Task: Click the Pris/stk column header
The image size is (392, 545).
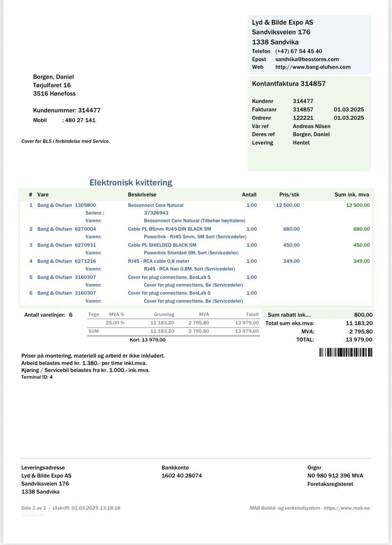Action: [x=289, y=195]
